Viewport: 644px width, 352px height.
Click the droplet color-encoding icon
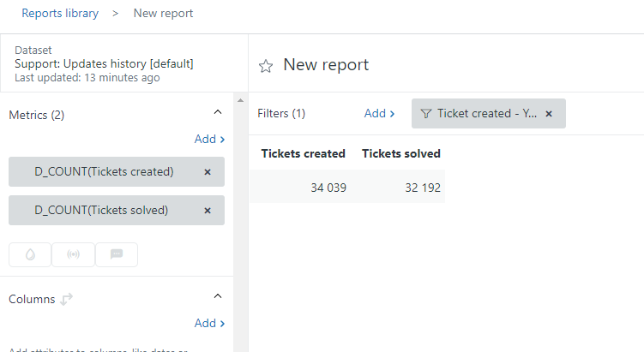pyautogui.click(x=30, y=254)
